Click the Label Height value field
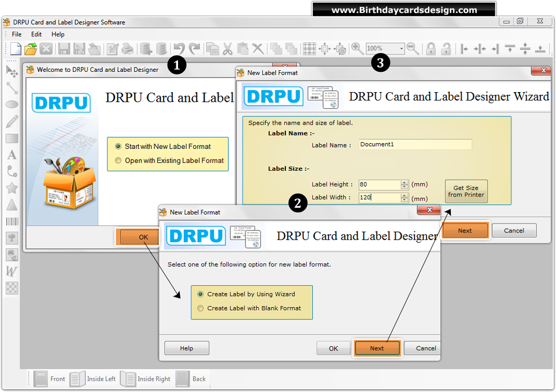This screenshot has height=392, width=556. pyautogui.click(x=380, y=184)
